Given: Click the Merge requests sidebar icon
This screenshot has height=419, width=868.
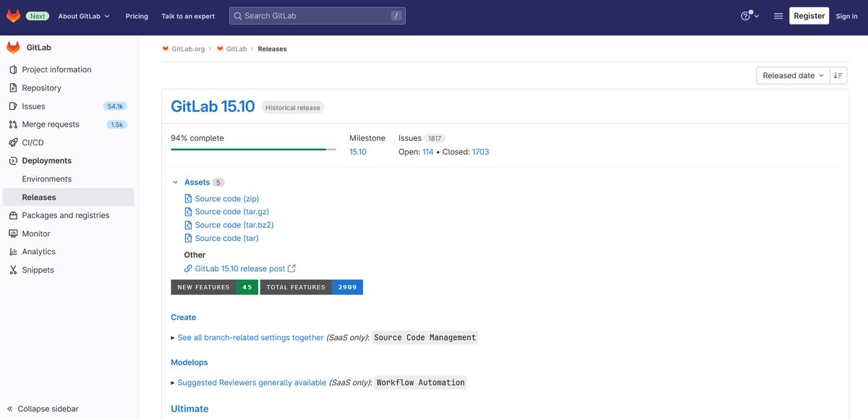Looking at the screenshot, I should (13, 124).
